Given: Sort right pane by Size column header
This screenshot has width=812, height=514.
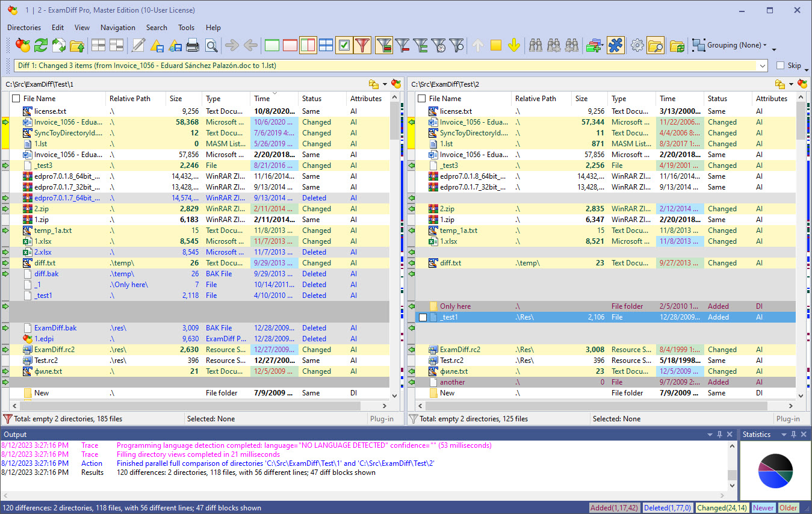Looking at the screenshot, I should click(x=590, y=98).
